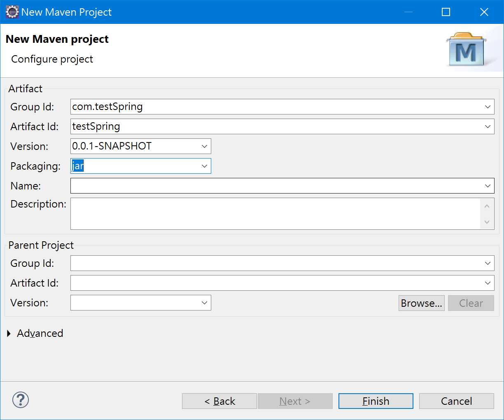Open Parent Project Version dropdown
504x420 pixels.
click(x=204, y=303)
